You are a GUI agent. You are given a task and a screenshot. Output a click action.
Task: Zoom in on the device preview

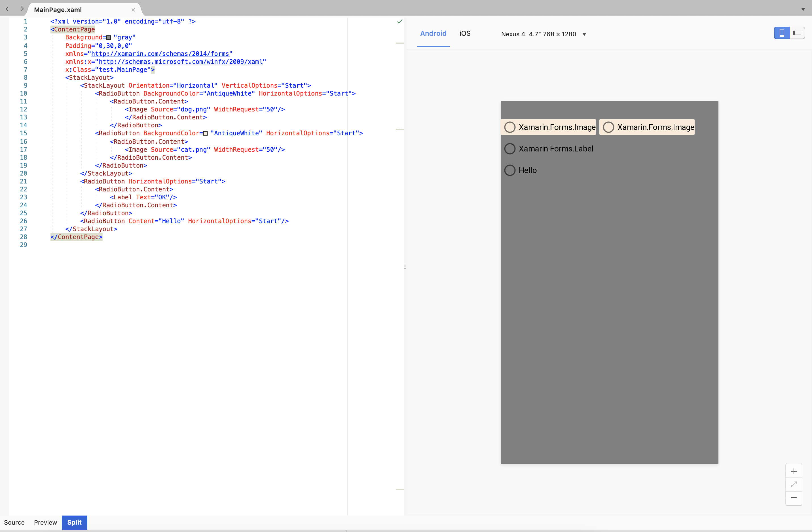(794, 471)
